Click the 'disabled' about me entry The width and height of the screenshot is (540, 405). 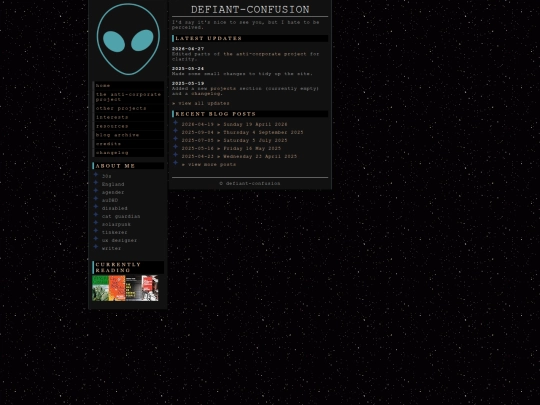coord(115,208)
